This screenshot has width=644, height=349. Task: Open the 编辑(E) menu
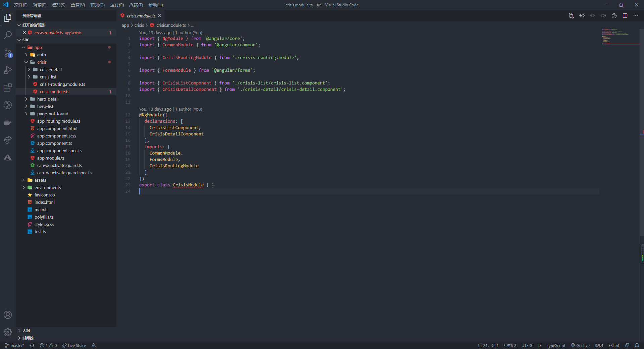pyautogui.click(x=40, y=5)
